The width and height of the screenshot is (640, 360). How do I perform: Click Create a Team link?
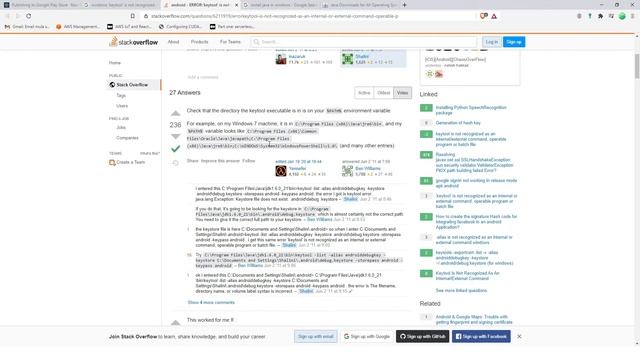pyautogui.click(x=131, y=162)
